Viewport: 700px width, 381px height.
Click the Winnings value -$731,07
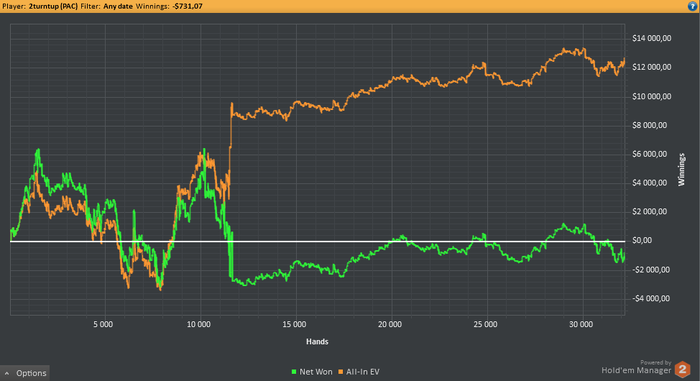[188, 6]
